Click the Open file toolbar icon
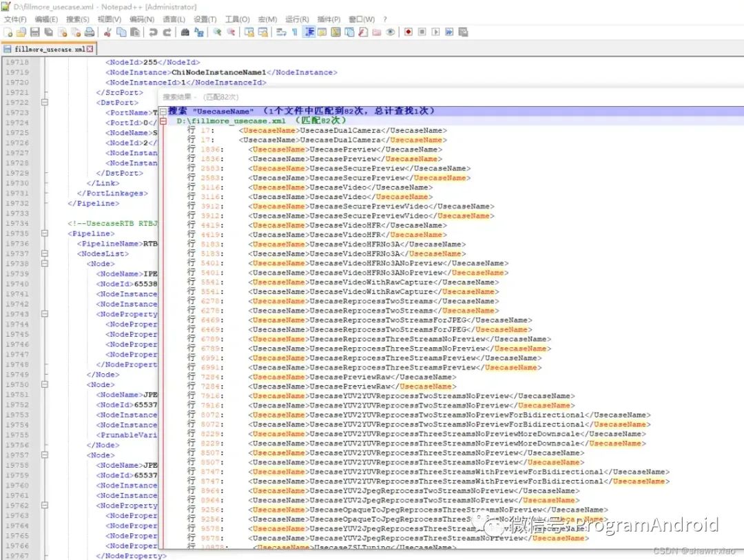 click(21, 32)
